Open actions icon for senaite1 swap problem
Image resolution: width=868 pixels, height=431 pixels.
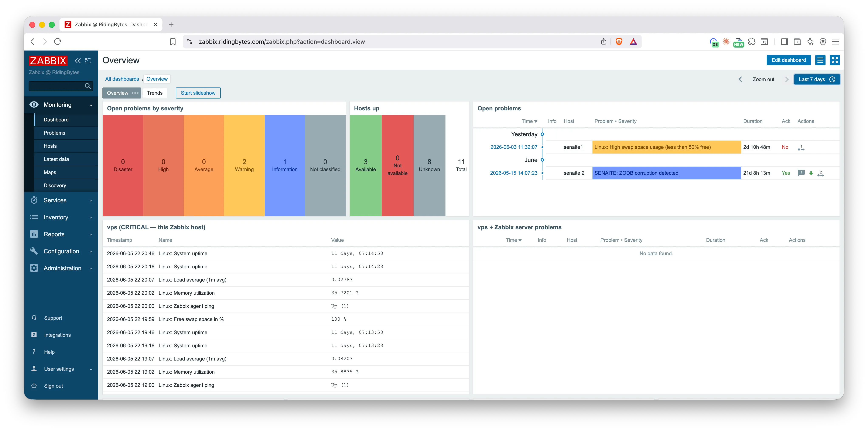(x=801, y=148)
